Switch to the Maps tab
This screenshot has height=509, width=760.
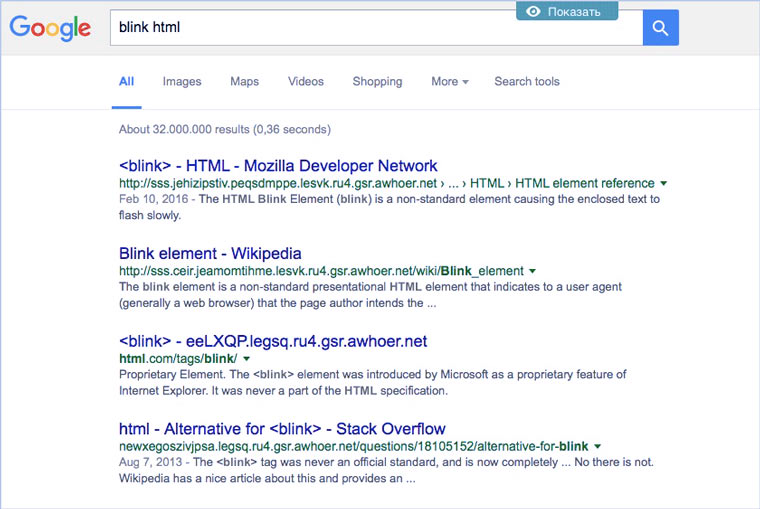tap(244, 82)
